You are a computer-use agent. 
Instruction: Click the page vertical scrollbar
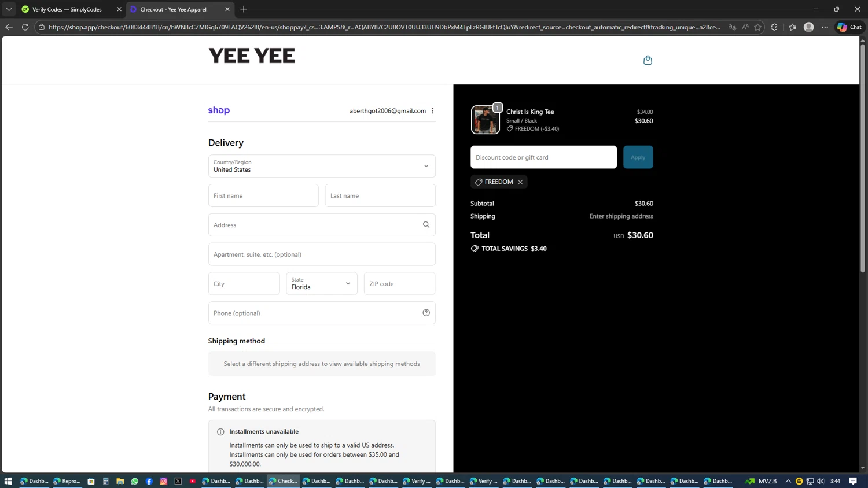862,158
